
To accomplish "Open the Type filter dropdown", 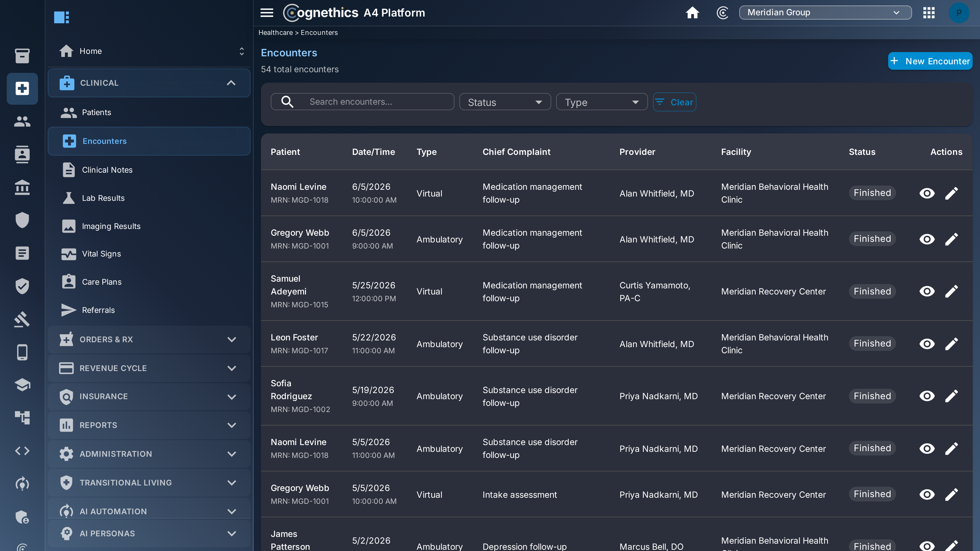I will 601,102.
